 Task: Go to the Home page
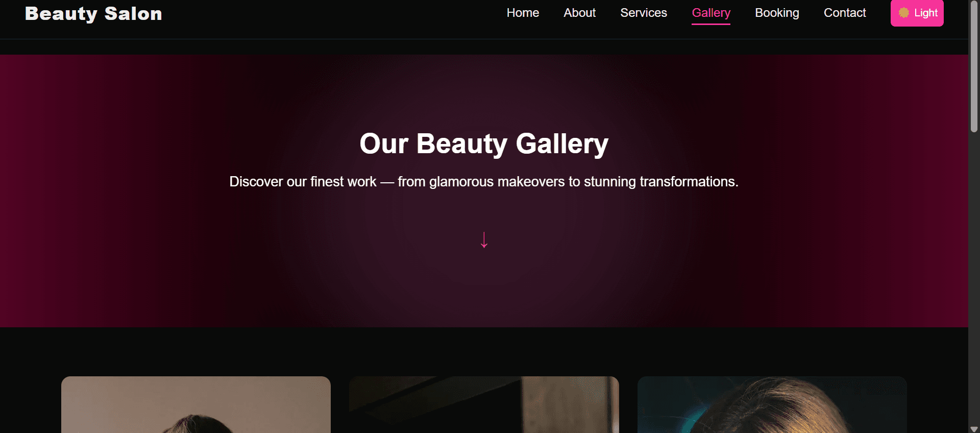(x=523, y=13)
